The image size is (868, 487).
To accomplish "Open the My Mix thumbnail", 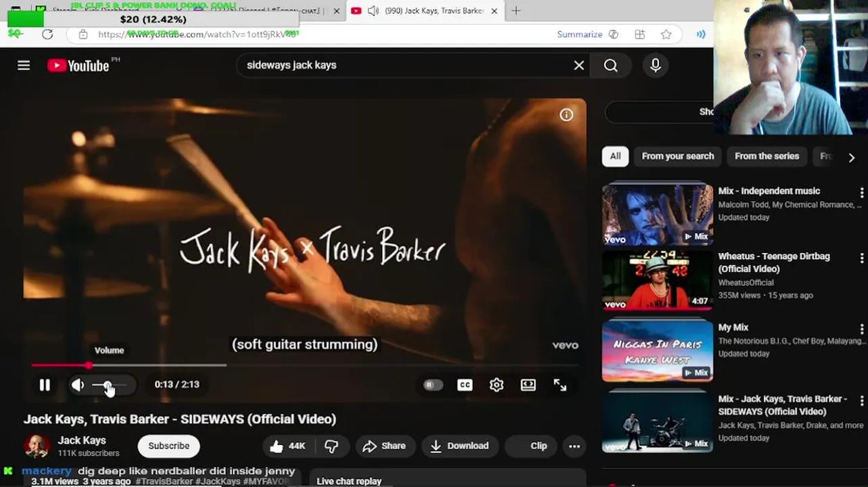I will (657, 350).
